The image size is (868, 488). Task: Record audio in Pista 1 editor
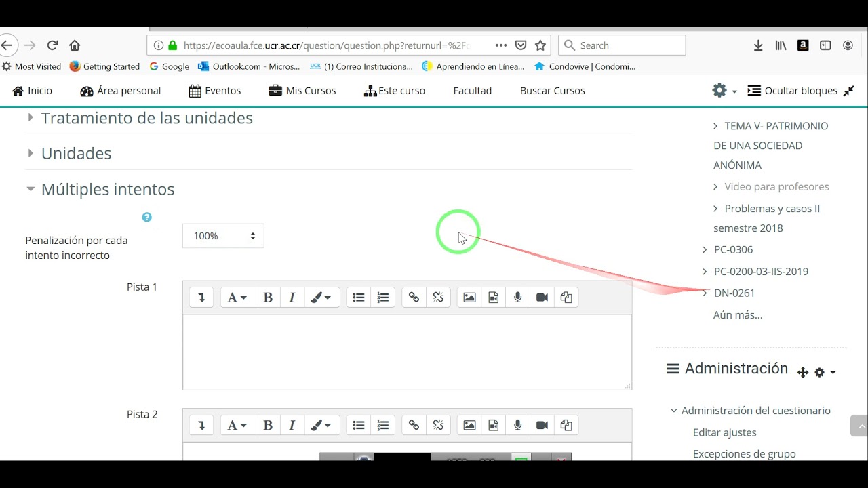[518, 298]
